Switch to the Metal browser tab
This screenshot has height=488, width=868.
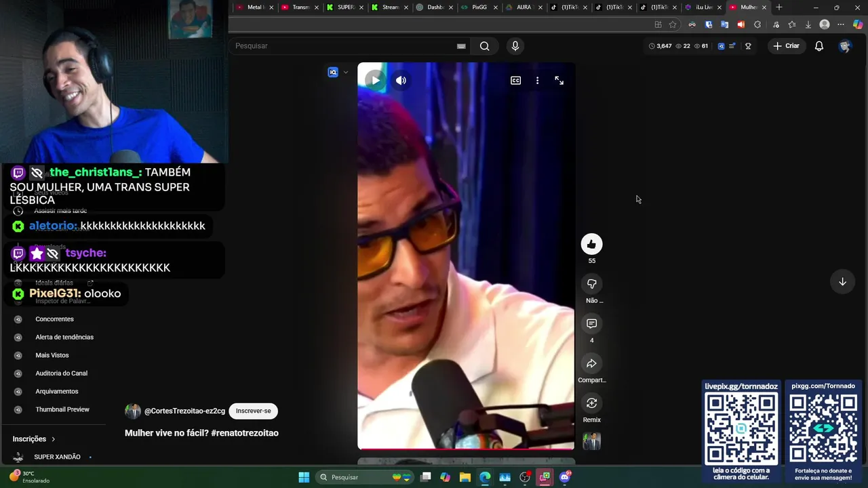point(250,7)
